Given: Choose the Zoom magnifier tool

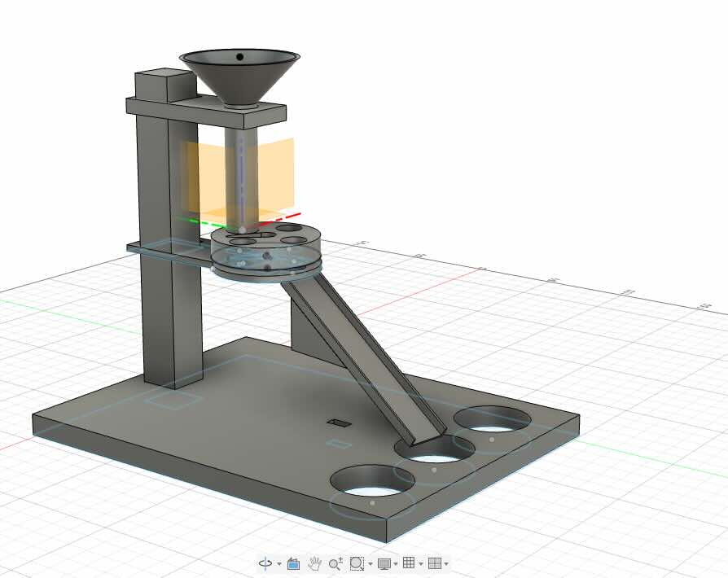Looking at the screenshot, I should click(335, 563).
